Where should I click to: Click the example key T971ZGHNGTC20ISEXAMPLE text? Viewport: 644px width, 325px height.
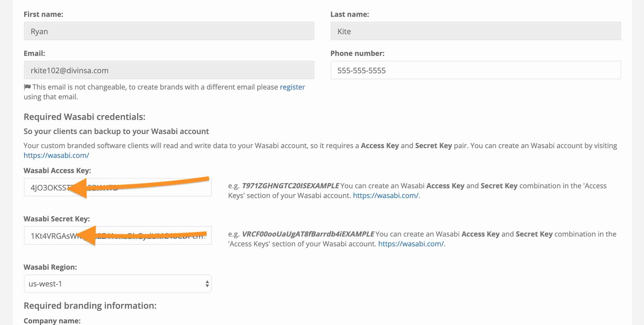coord(290,186)
